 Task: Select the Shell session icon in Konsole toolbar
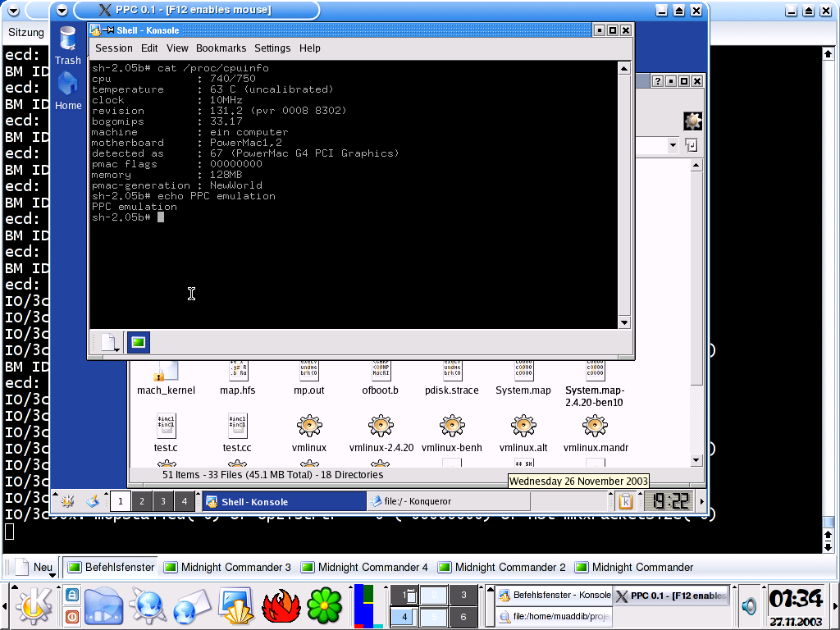coord(138,342)
